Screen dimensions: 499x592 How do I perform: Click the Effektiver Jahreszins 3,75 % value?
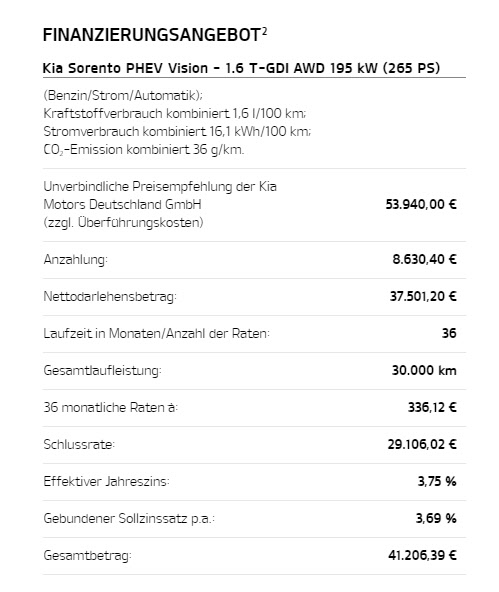pyautogui.click(x=437, y=481)
